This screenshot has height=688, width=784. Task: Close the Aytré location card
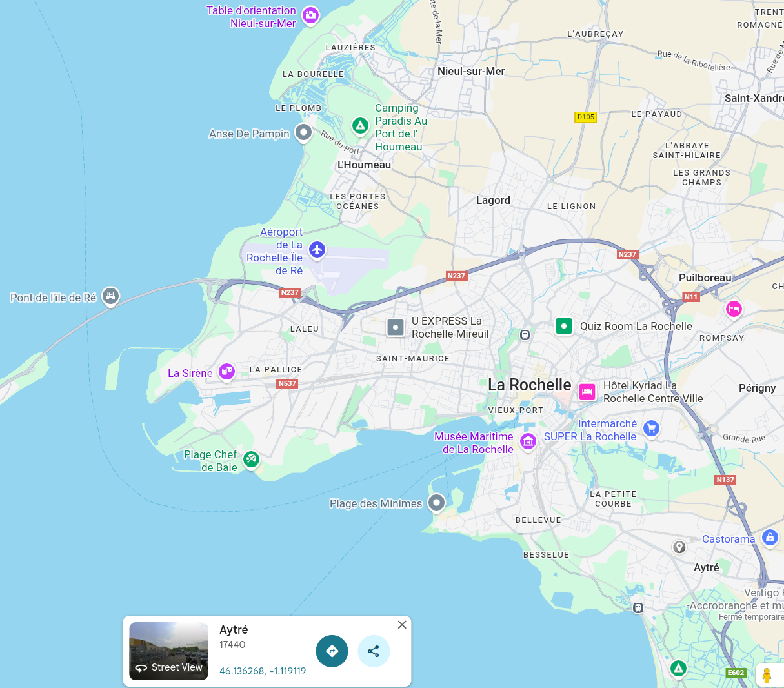coord(402,625)
